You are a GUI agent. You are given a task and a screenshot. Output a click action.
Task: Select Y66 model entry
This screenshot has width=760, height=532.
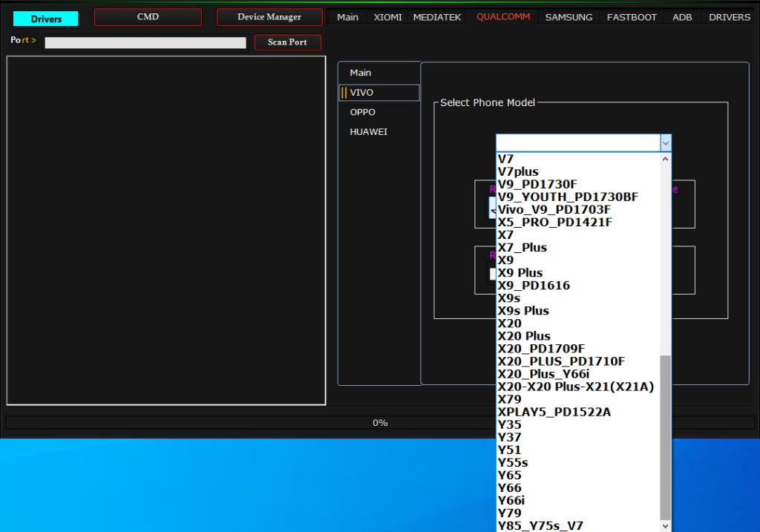578,487
